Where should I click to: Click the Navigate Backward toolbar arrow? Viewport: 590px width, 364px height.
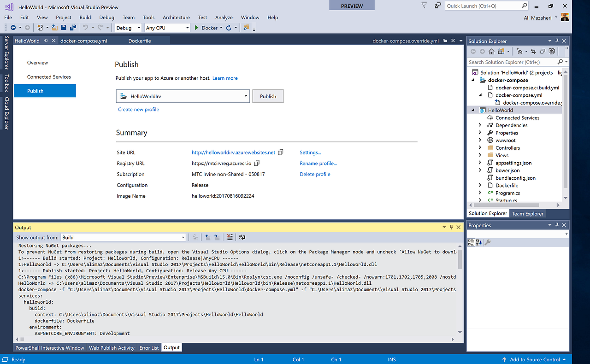pyautogui.click(x=13, y=28)
